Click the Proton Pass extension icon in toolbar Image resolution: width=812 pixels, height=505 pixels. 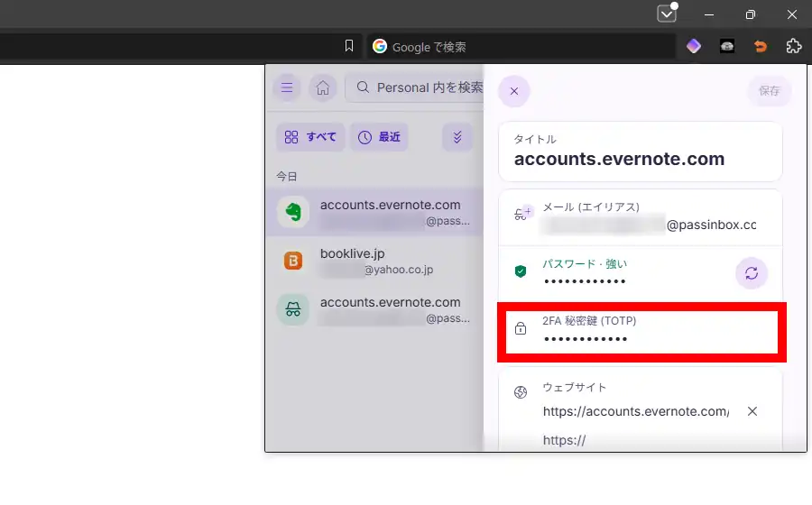coord(693,46)
